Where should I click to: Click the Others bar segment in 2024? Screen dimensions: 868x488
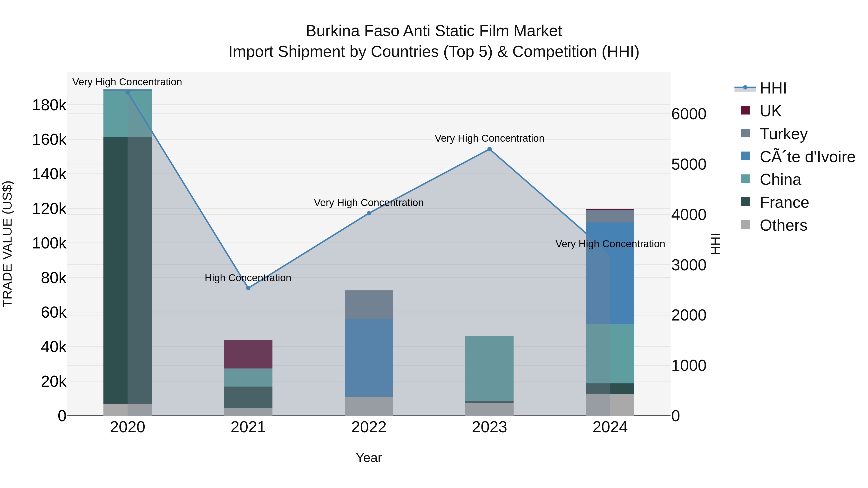coord(610,405)
